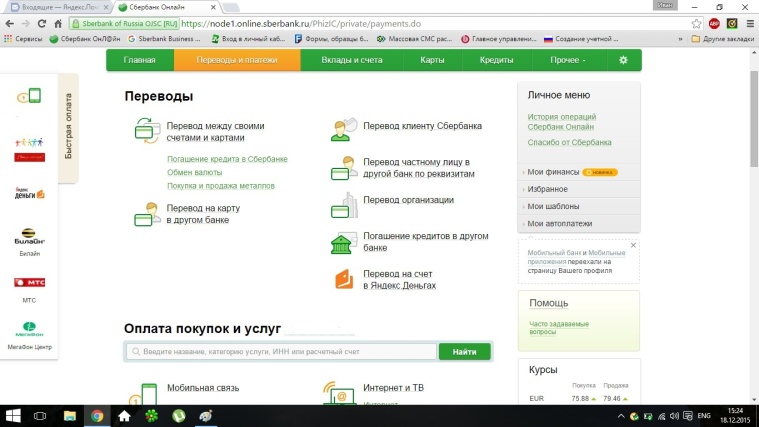Select the MTS logo in the sidebar
The height and width of the screenshot is (427, 759).
pos(29,284)
